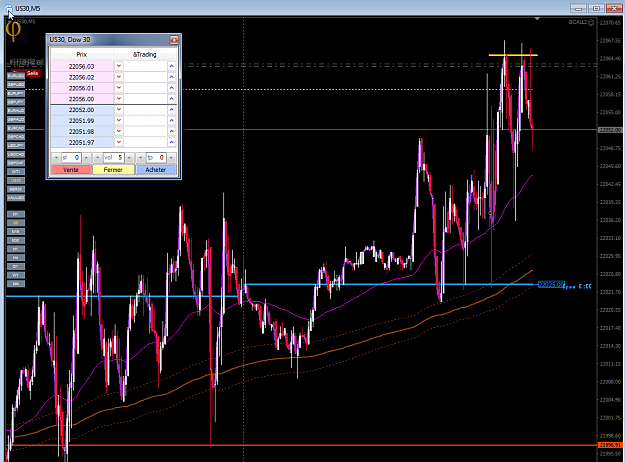The width and height of the screenshot is (625, 462).
Task: Set timeframe to W1
Action: (x=16, y=275)
